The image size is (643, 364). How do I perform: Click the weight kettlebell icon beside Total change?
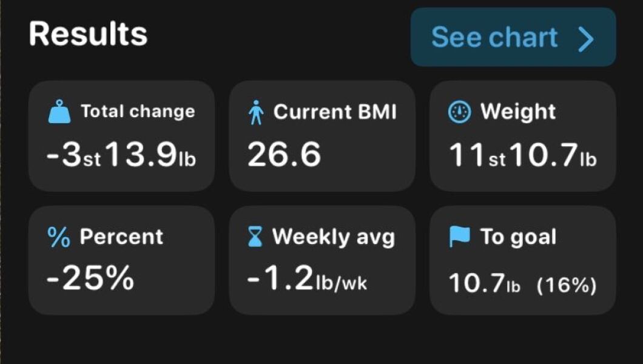click(x=59, y=113)
